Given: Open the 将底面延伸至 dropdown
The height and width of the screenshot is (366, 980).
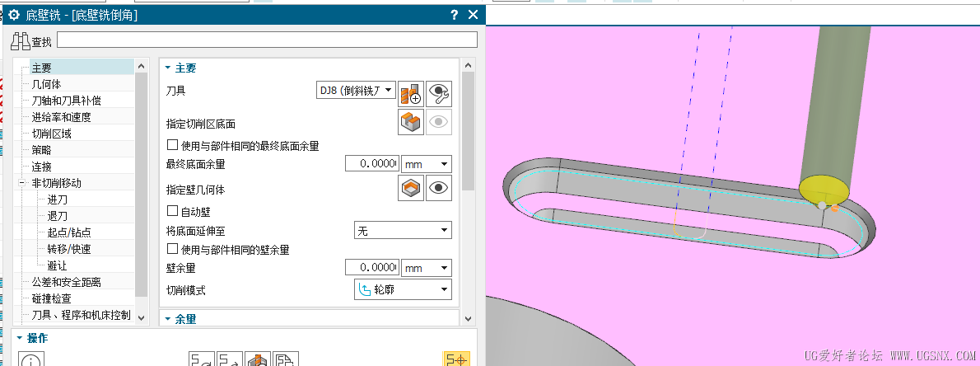Looking at the screenshot, I should click(x=403, y=230).
